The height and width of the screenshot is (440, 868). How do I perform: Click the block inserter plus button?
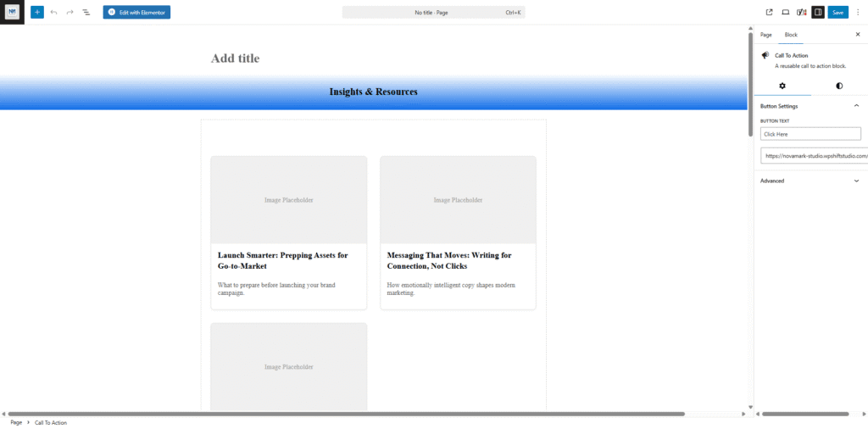[x=37, y=13]
